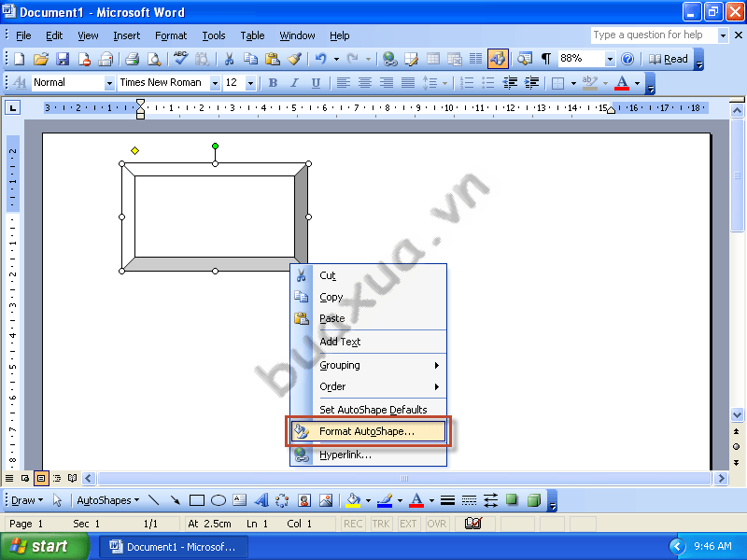Screen dimensions: 747x560
Task: Open Shadow Style icon in Drawing toolbar
Action: (x=512, y=500)
